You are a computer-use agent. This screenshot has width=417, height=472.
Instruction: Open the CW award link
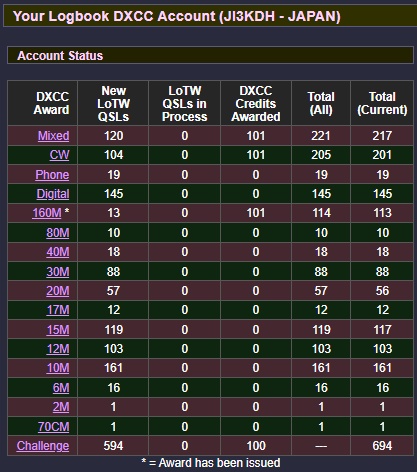point(59,155)
